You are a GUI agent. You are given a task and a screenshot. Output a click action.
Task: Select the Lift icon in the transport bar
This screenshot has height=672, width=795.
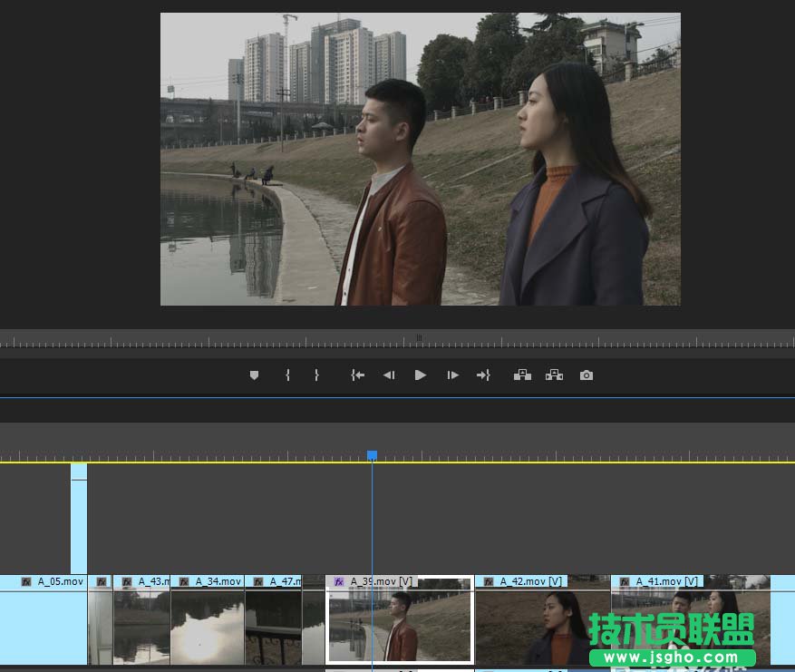tap(523, 375)
